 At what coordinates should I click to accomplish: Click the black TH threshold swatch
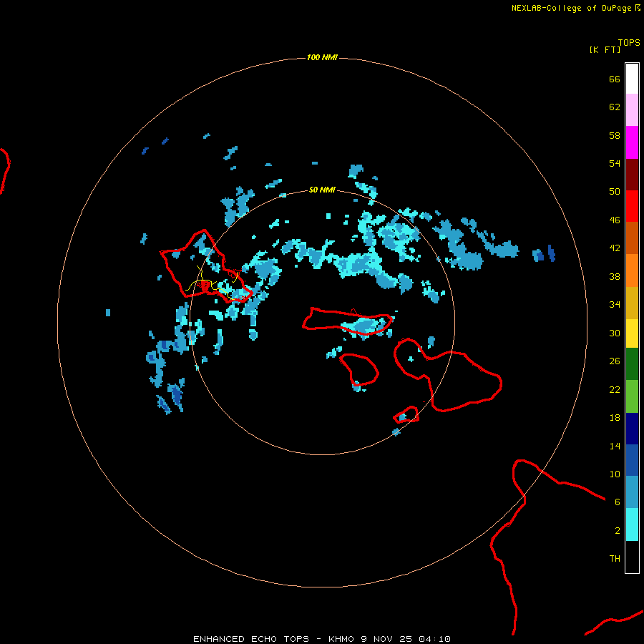point(632,557)
